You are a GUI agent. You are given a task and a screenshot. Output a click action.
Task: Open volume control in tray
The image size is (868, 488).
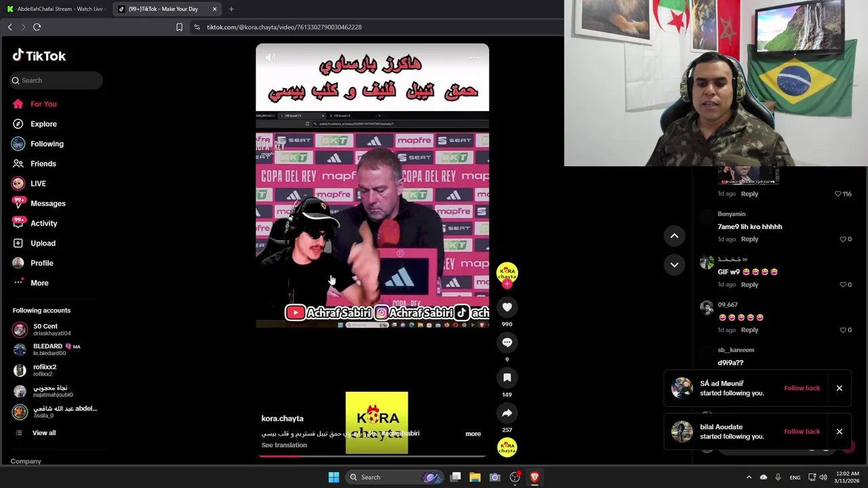823,477
